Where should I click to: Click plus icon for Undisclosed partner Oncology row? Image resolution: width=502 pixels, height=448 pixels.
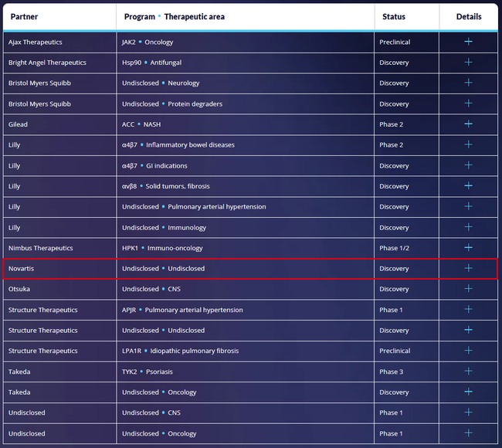point(468,433)
